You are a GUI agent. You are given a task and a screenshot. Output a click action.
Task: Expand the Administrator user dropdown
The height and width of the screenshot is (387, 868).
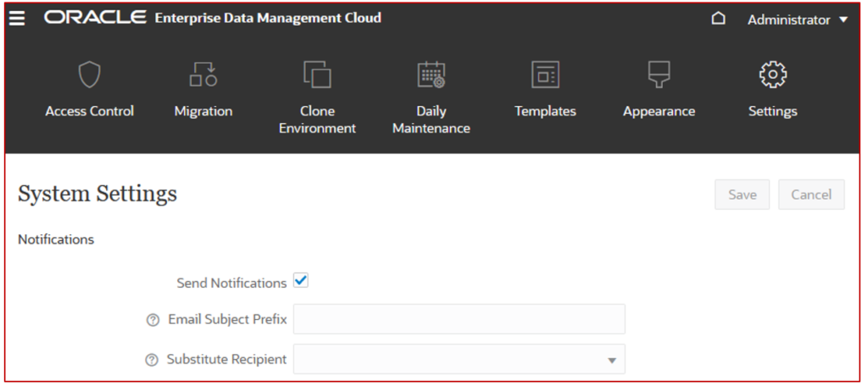tap(798, 20)
